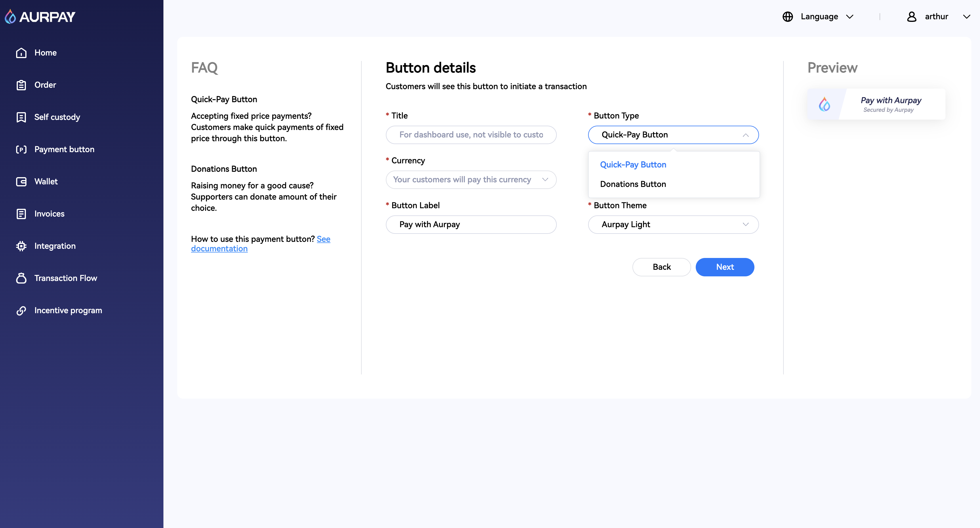980x528 pixels.
Task: Click the globe language icon
Action: click(788, 17)
